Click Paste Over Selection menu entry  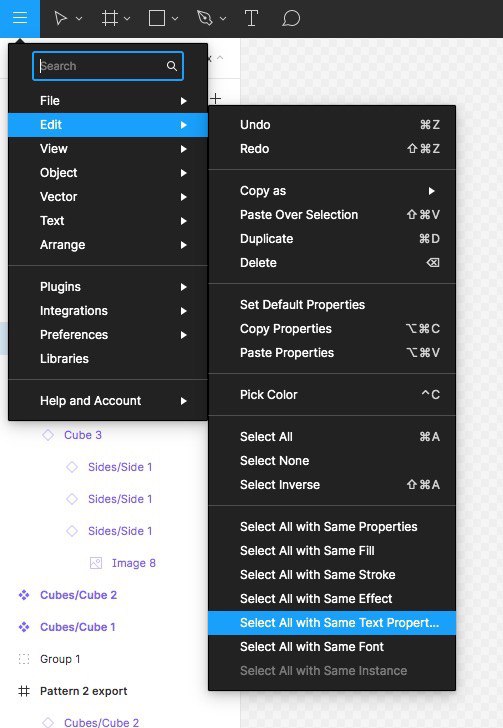(x=332, y=215)
